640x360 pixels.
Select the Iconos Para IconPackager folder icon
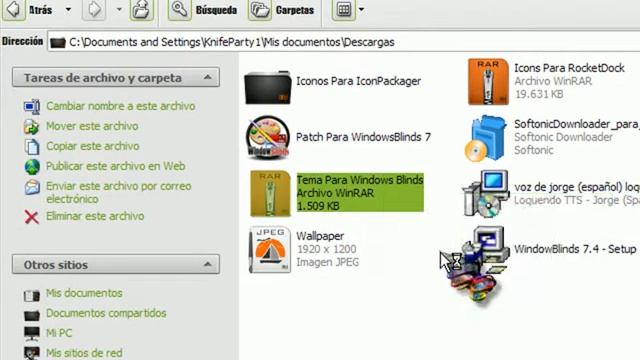click(x=268, y=87)
